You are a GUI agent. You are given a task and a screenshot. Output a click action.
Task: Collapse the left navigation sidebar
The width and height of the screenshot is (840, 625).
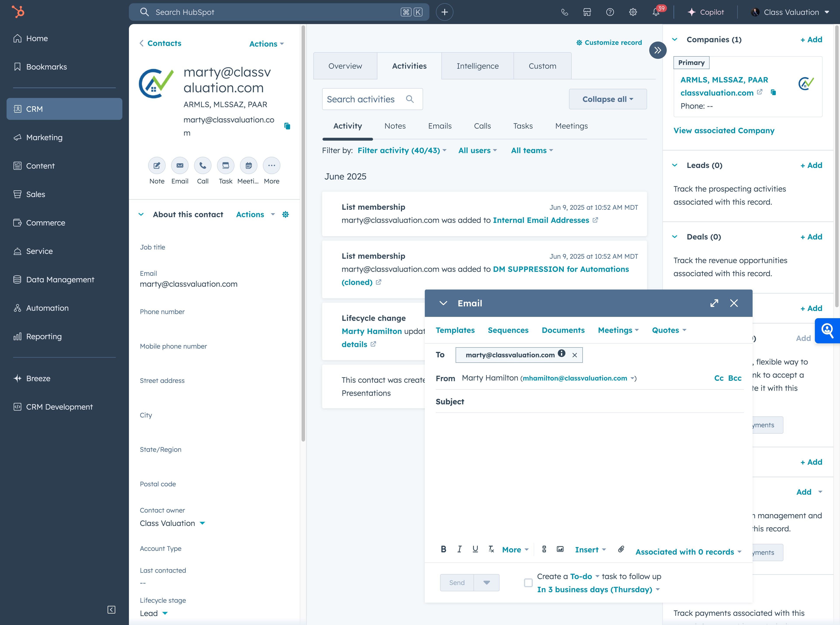pos(111,609)
